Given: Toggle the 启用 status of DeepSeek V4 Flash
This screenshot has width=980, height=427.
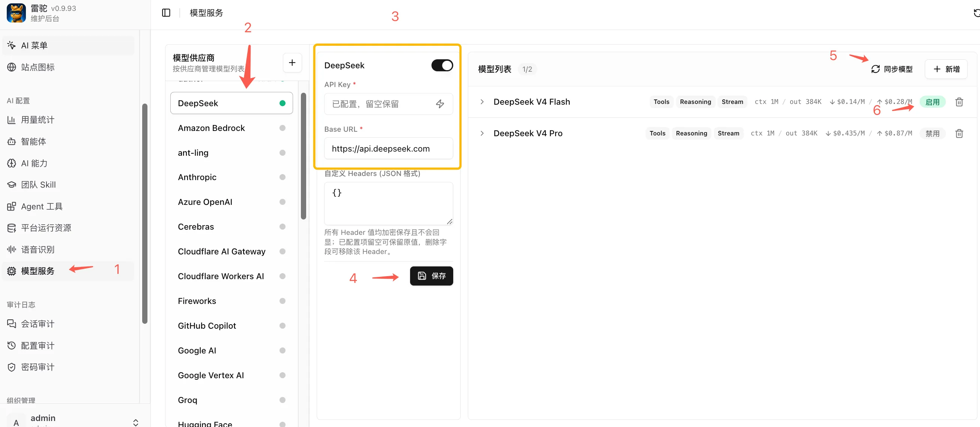Looking at the screenshot, I should (932, 102).
